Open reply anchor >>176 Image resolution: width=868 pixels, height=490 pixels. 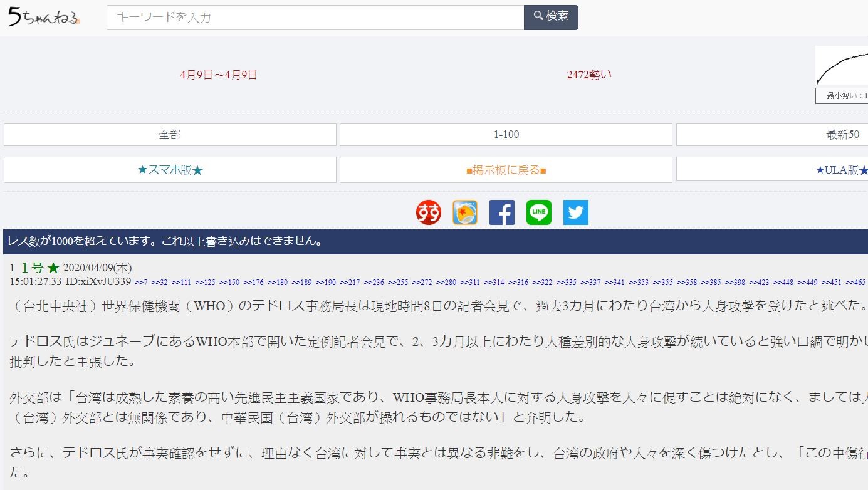(253, 282)
